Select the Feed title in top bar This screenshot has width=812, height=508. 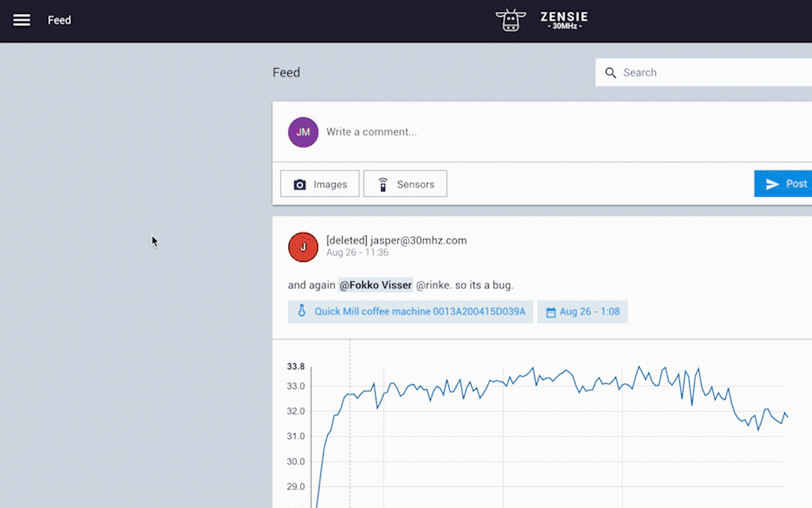tap(60, 20)
